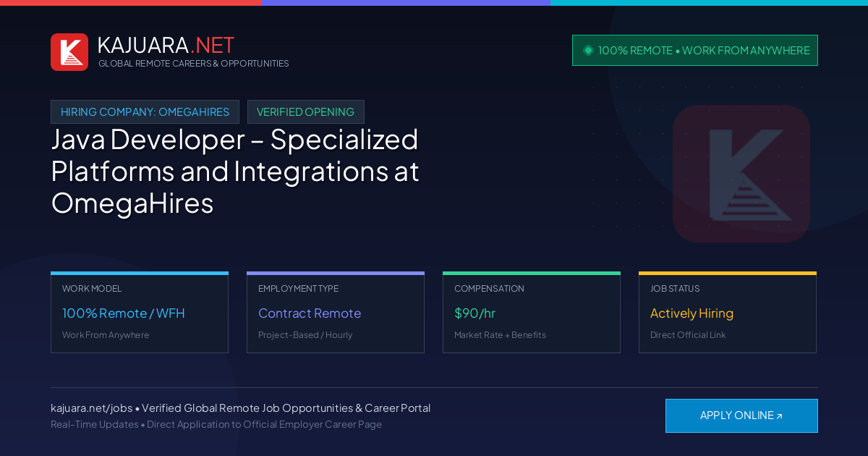Open the Java Developer job title
The width and height of the screenshot is (868, 456).
point(235,171)
